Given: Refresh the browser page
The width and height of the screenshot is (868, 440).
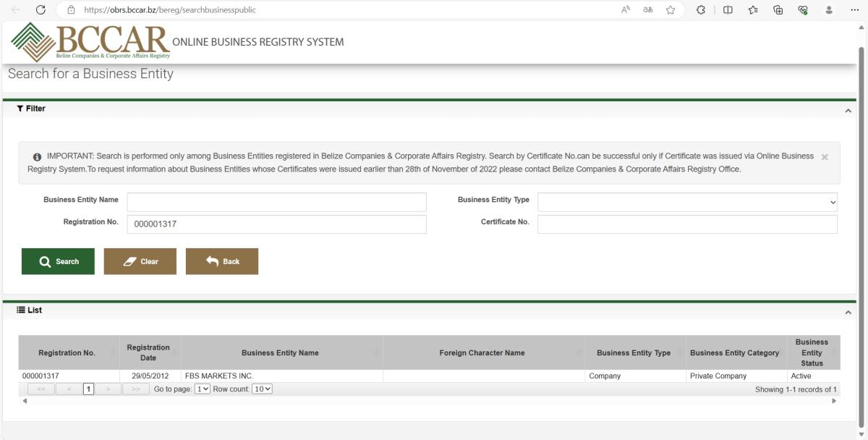Looking at the screenshot, I should (41, 10).
